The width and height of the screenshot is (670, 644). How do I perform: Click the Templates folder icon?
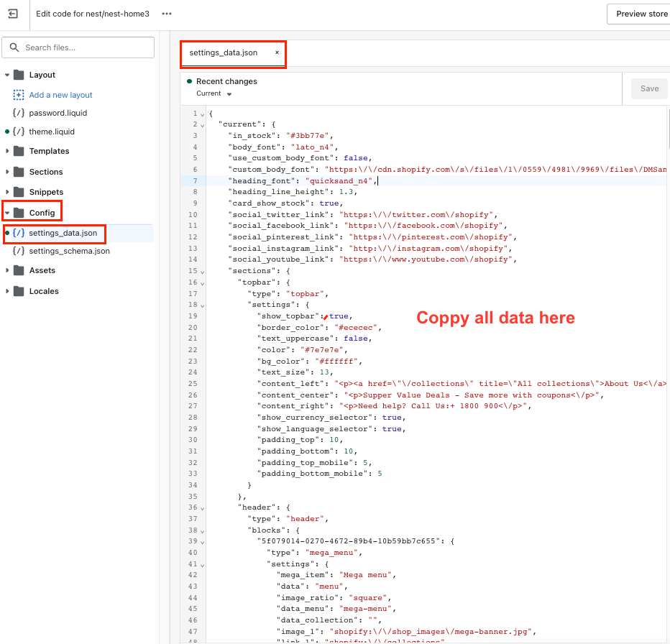pos(19,151)
